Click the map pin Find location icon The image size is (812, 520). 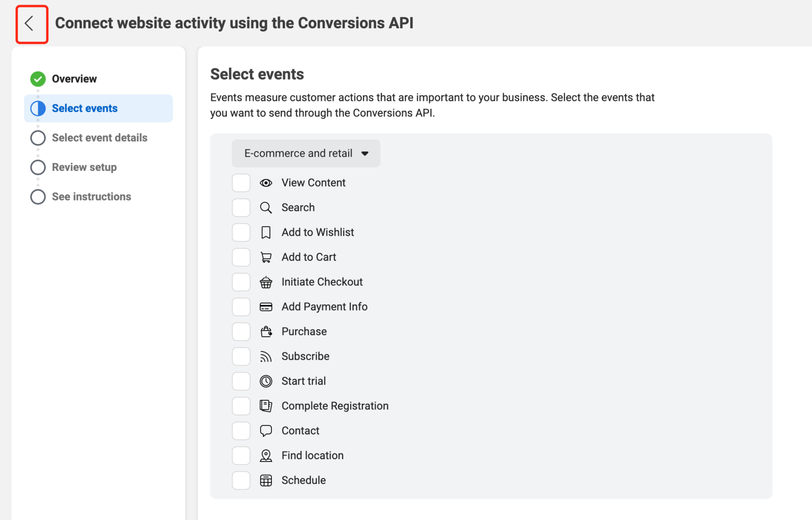(x=266, y=456)
